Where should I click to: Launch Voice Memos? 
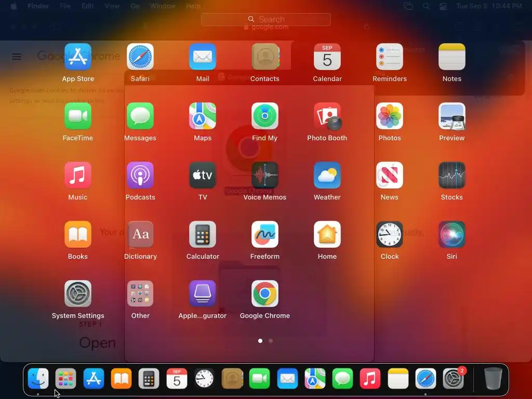(265, 175)
